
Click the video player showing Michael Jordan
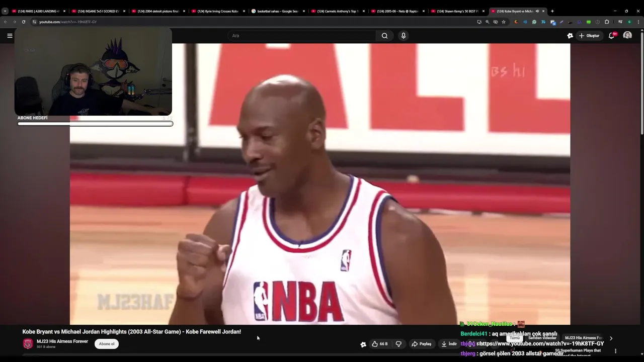click(x=320, y=184)
